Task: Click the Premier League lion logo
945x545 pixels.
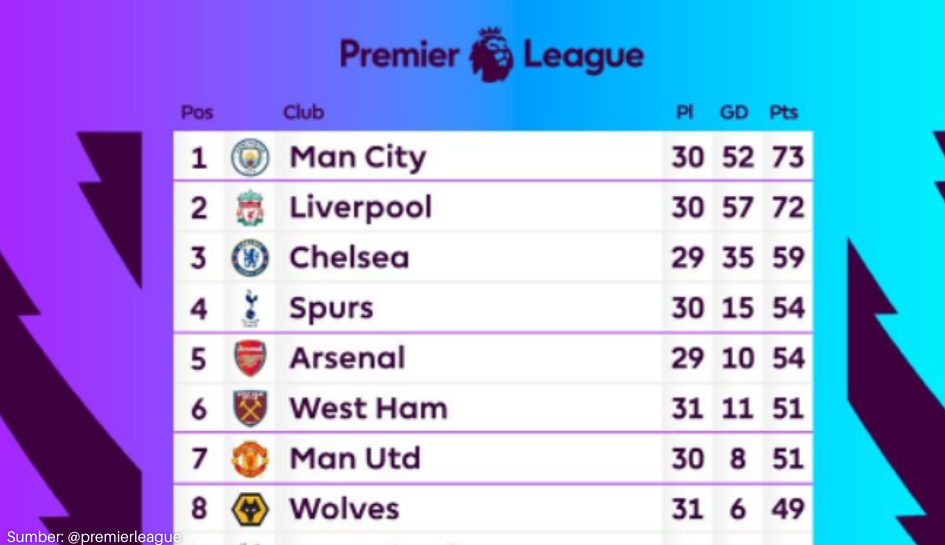Action: 493,54
